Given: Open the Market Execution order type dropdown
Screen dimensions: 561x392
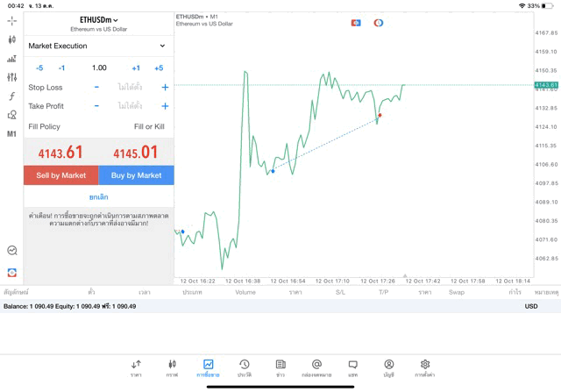Looking at the screenshot, I should [98, 46].
